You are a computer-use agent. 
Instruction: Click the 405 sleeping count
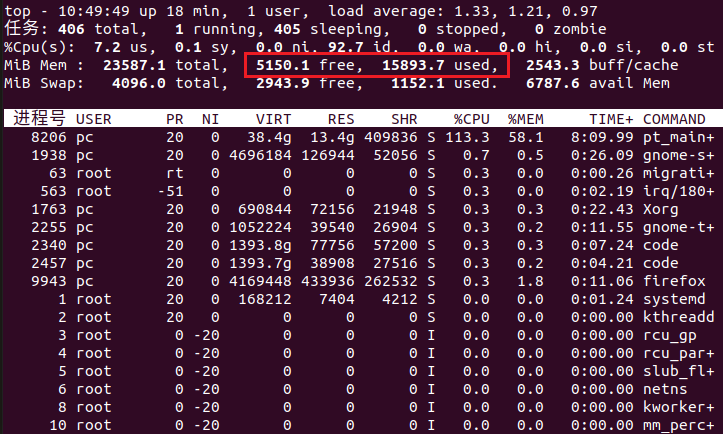point(287,29)
